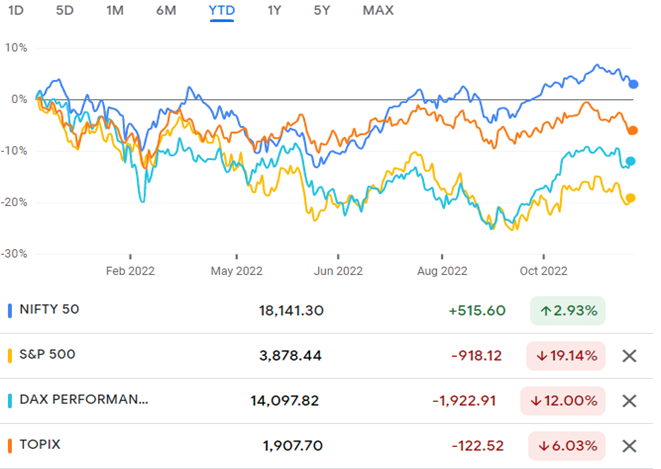This screenshot has width=661, height=469.
Task: Click the S&P 500 down 19.14% badge
Action: tap(566, 356)
